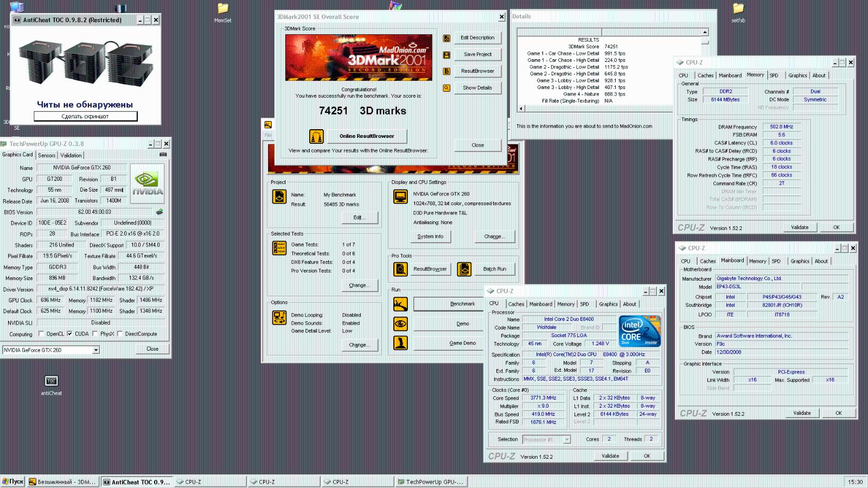Viewport: 868px width, 488px height.
Task: Click Display settings Change button
Action: [x=494, y=237]
